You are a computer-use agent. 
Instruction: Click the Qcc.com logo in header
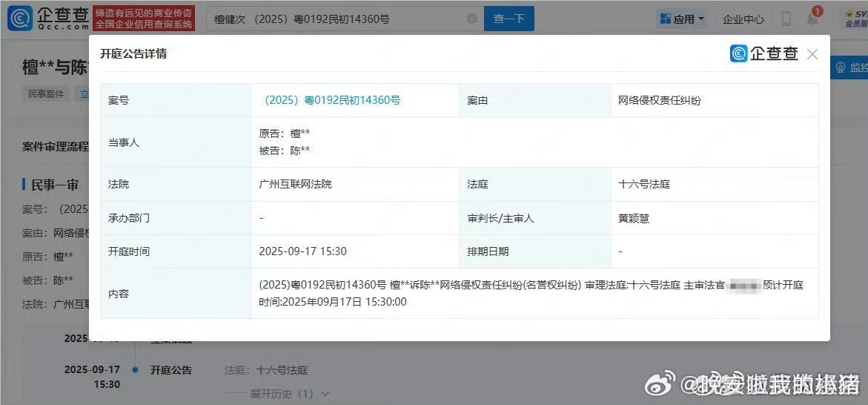tap(48, 19)
